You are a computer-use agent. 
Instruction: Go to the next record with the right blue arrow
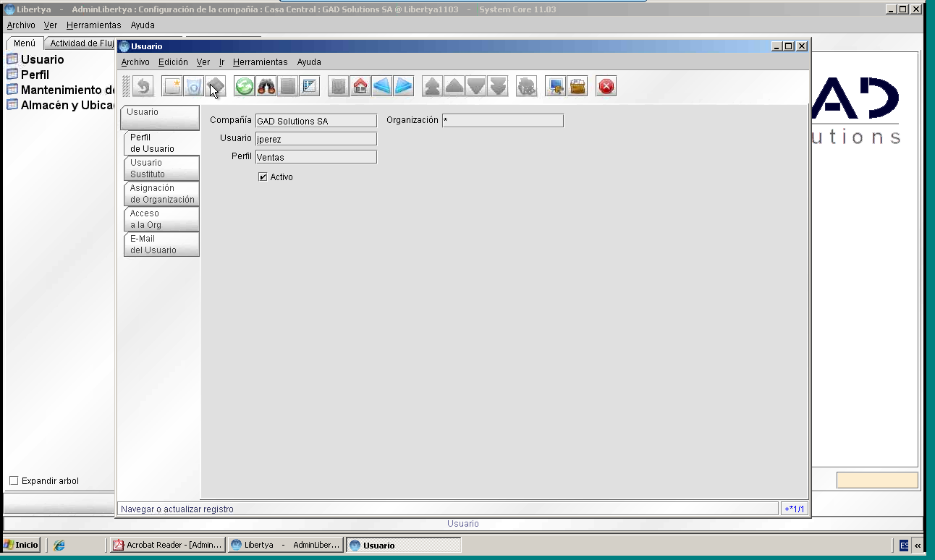click(x=404, y=87)
